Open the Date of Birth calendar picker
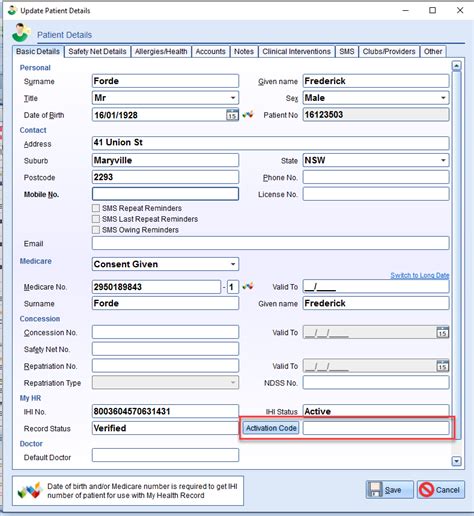 pos(232,115)
